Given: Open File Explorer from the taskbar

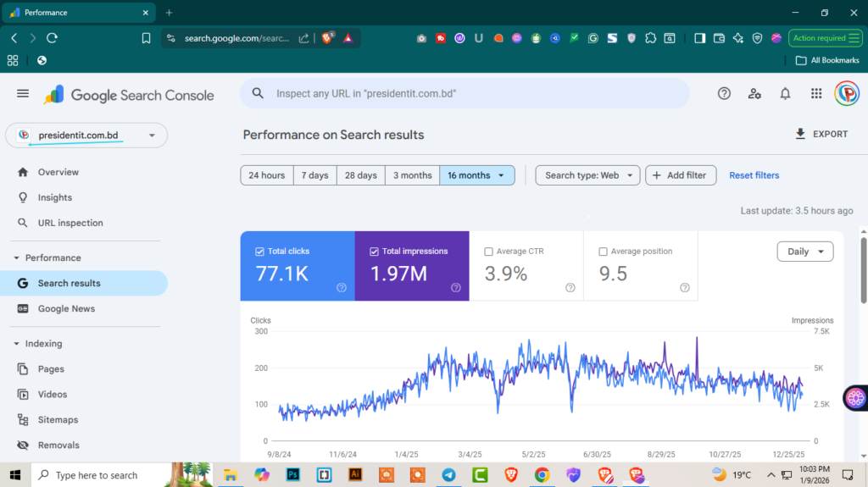Looking at the screenshot, I should coord(231,475).
